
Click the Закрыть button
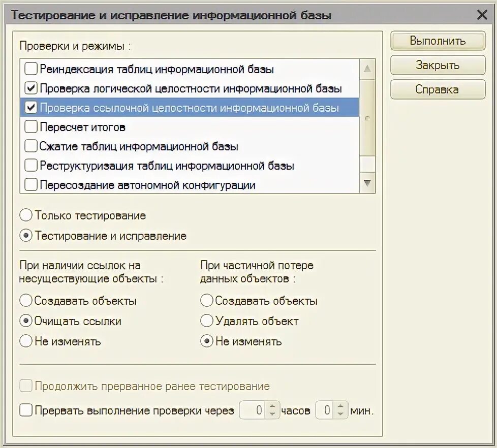[438, 65]
